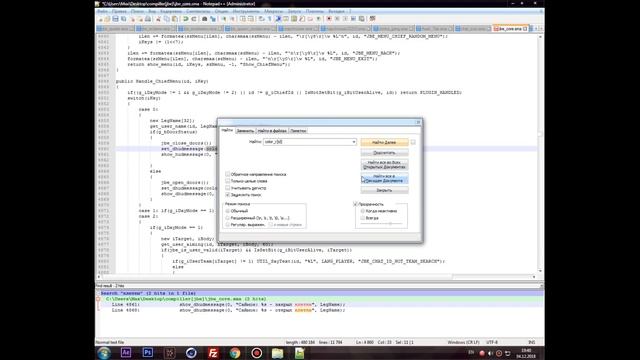Toggle Show All Characters toolbar icon
This screenshot has height=360, width=640.
tap(270, 19)
